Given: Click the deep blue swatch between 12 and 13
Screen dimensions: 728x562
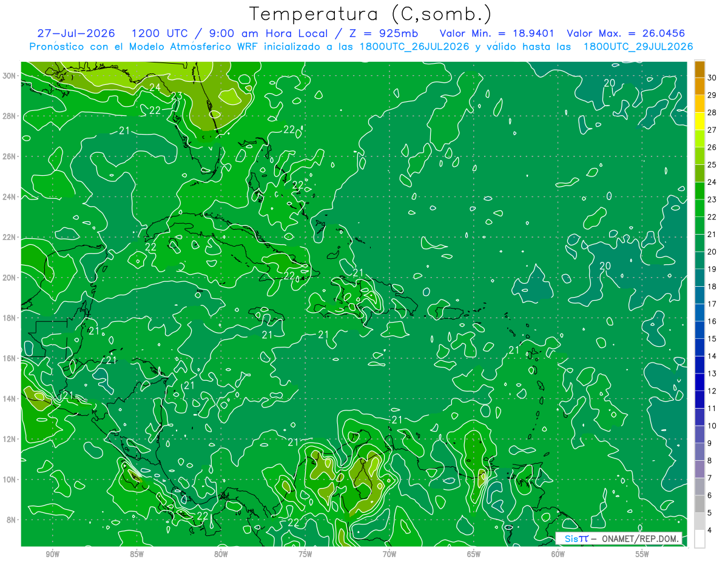Looking at the screenshot, I should 699,382.
